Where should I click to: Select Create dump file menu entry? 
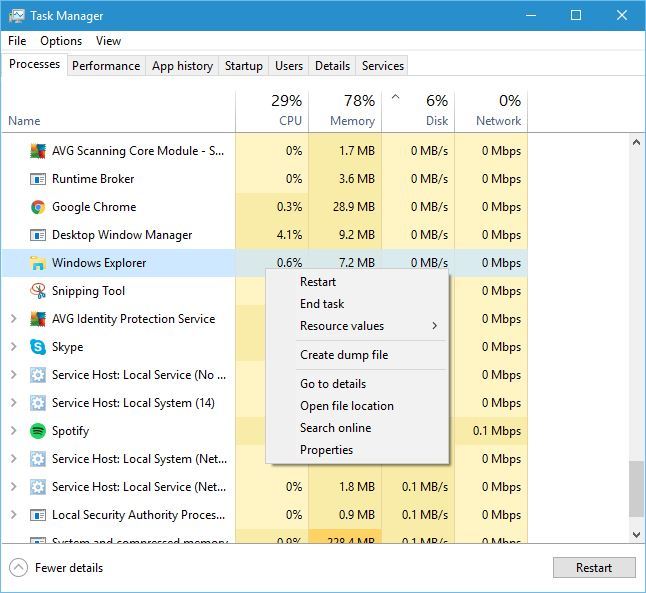(357, 355)
